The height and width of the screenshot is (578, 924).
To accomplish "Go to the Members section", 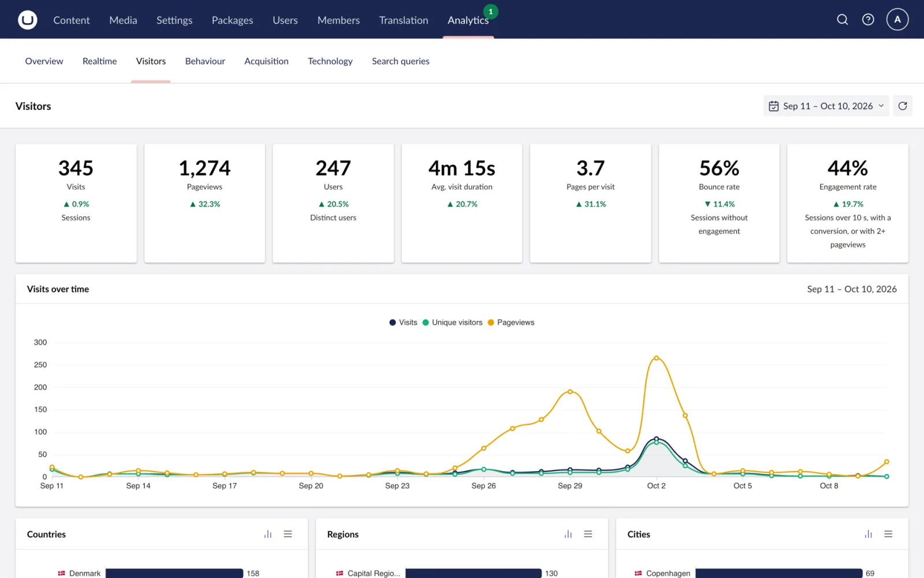I will pos(338,20).
